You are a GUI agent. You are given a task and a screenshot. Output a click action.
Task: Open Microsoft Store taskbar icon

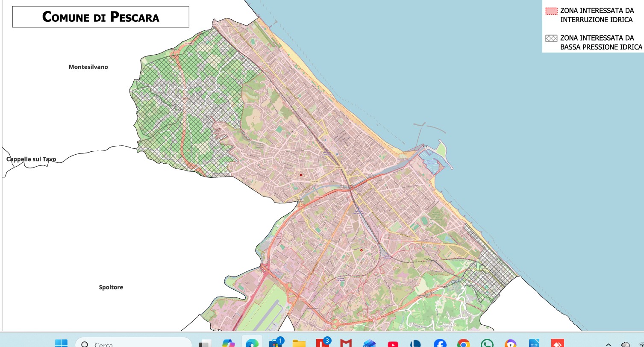276,344
